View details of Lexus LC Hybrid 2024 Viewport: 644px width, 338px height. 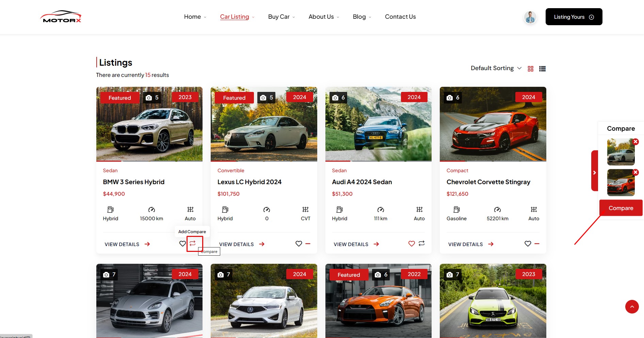(242, 244)
